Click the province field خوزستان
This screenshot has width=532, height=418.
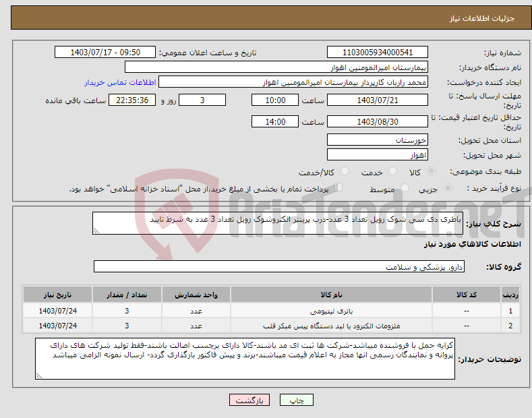pos(378,140)
